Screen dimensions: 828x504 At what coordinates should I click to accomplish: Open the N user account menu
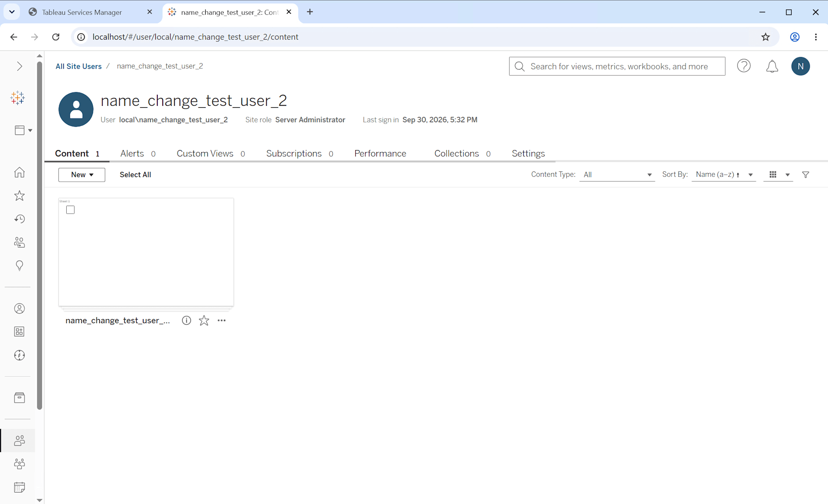point(800,66)
